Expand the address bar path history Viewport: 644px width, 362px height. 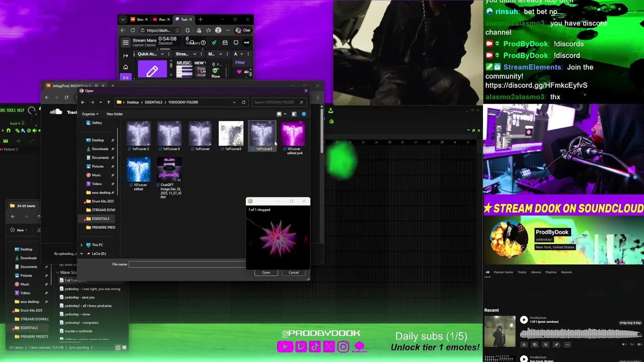coord(234,102)
